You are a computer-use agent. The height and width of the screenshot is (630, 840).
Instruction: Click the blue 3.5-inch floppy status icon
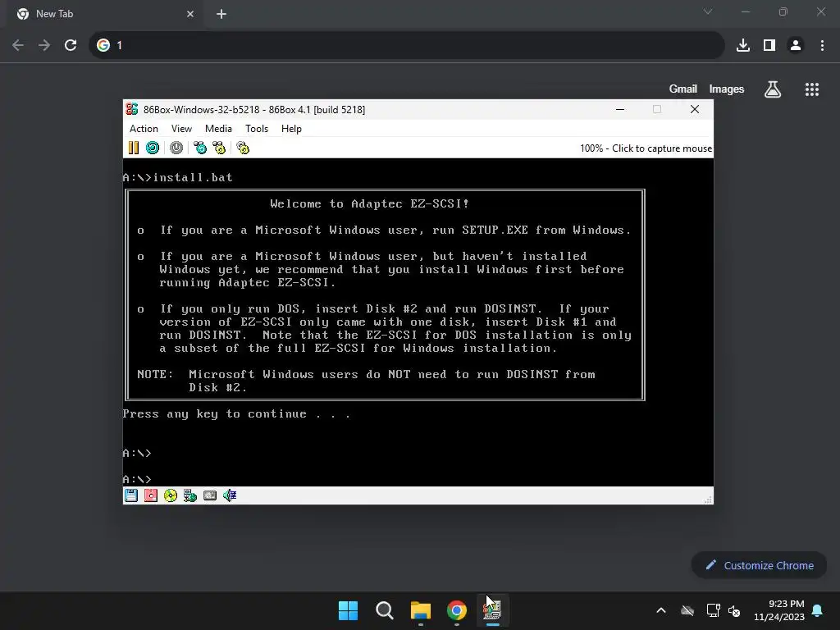coord(131,495)
